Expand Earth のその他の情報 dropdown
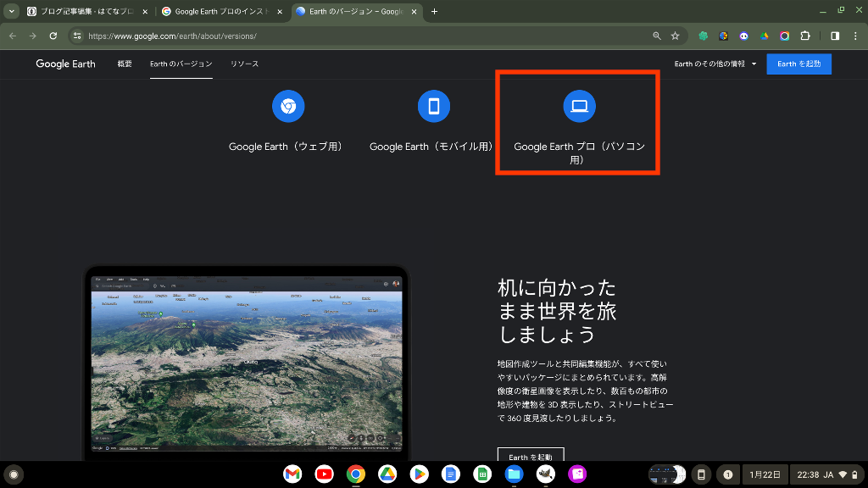 tap(715, 64)
